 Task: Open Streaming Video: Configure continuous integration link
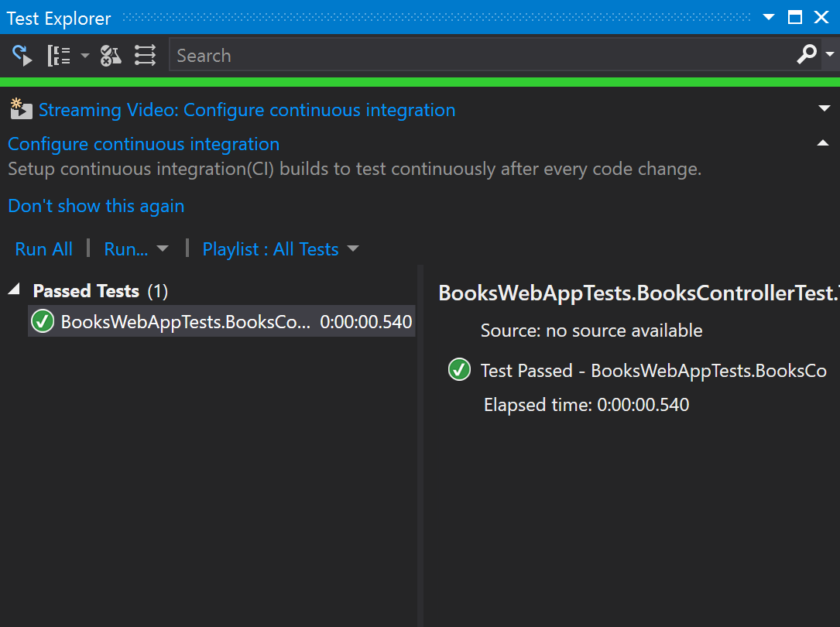[247, 110]
